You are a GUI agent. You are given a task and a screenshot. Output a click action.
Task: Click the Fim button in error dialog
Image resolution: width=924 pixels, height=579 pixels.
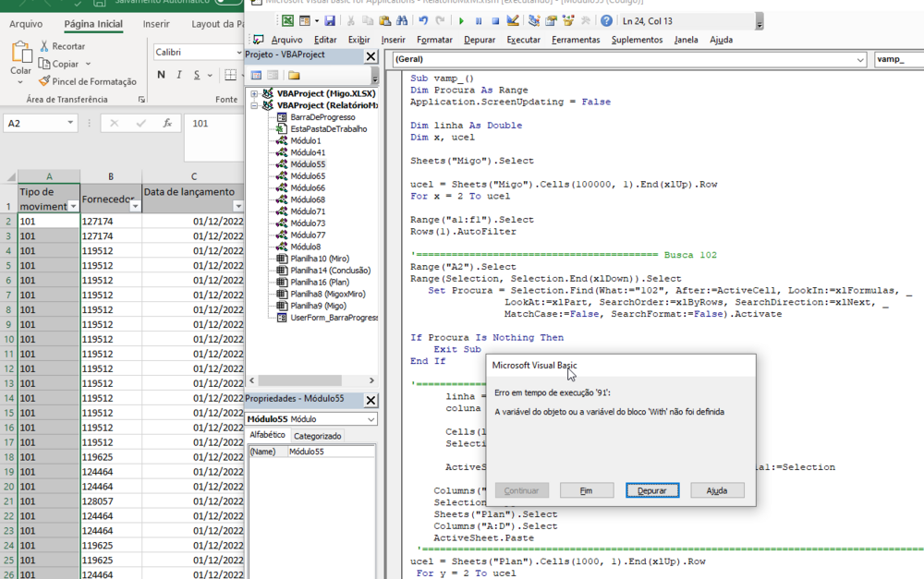coord(586,490)
